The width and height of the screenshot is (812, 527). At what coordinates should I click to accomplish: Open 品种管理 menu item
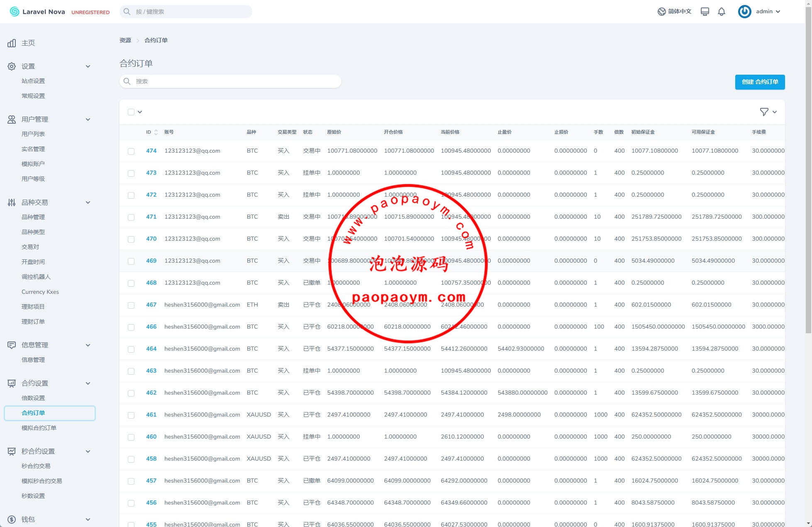click(x=33, y=217)
